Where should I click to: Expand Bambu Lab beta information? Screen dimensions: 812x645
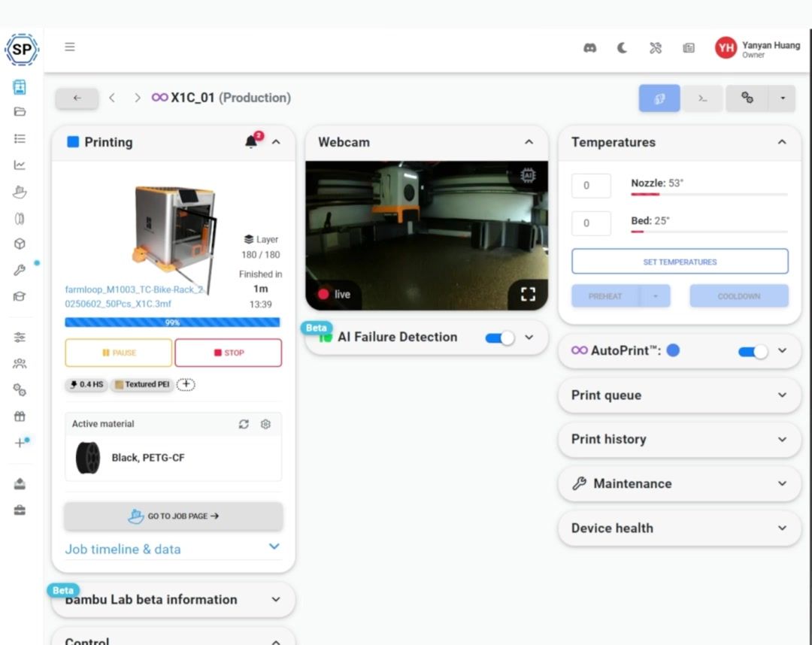pos(276,599)
